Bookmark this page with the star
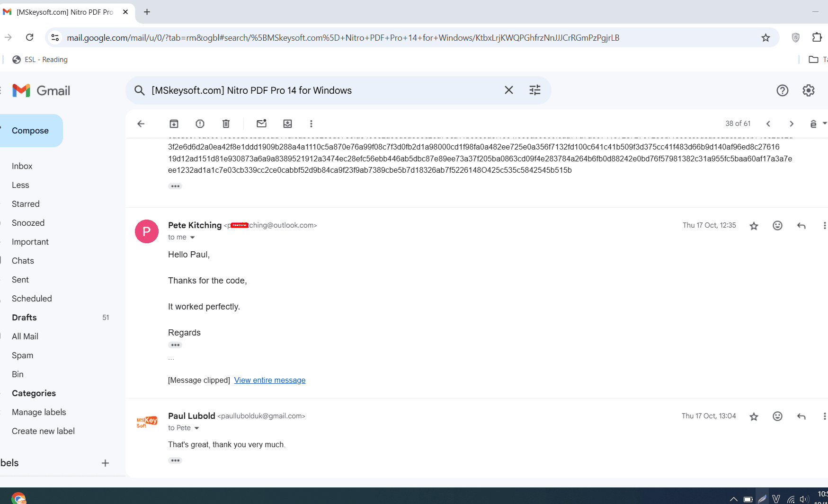 point(766,38)
